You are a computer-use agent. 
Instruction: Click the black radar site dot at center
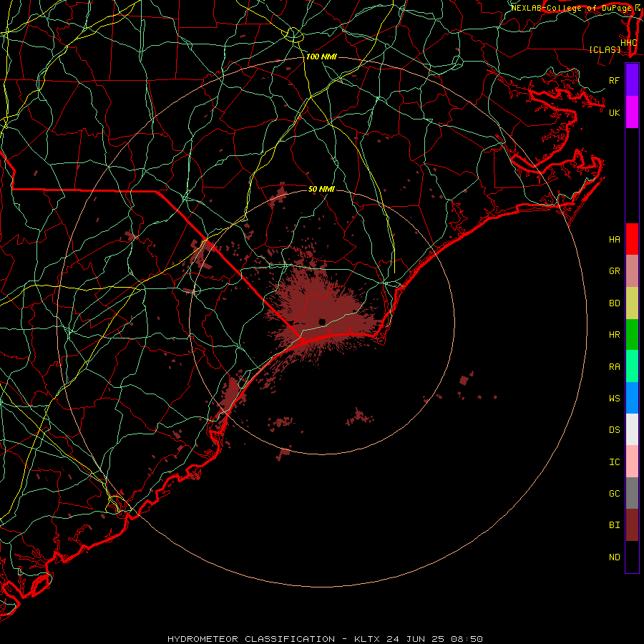click(x=322, y=321)
